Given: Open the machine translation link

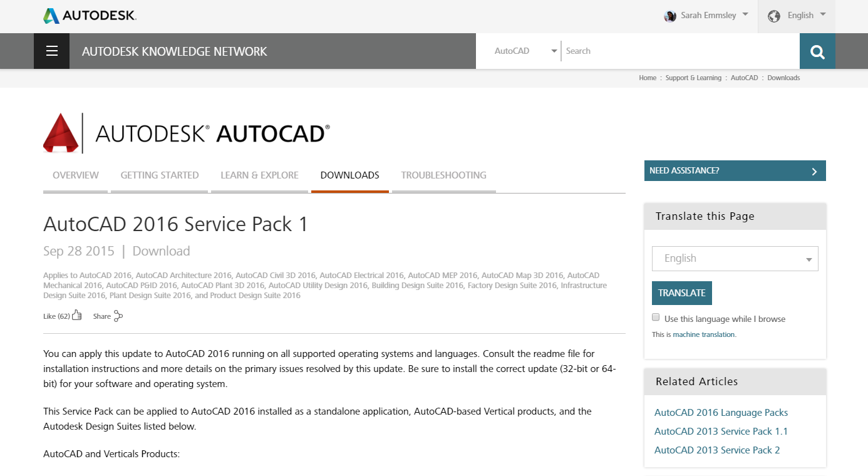Looking at the screenshot, I should [704, 334].
